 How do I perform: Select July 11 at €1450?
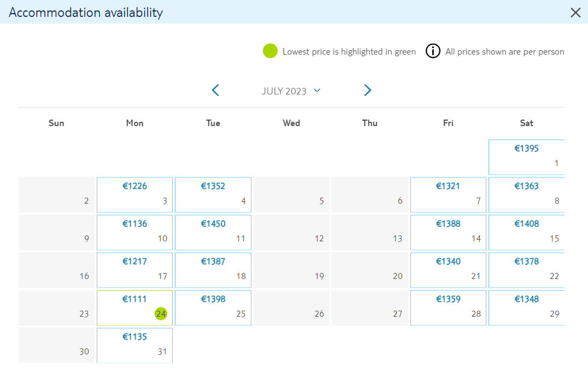(213, 233)
